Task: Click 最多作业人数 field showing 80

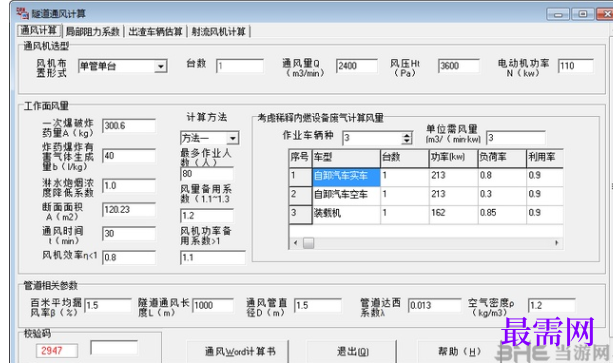Action: tap(207, 174)
